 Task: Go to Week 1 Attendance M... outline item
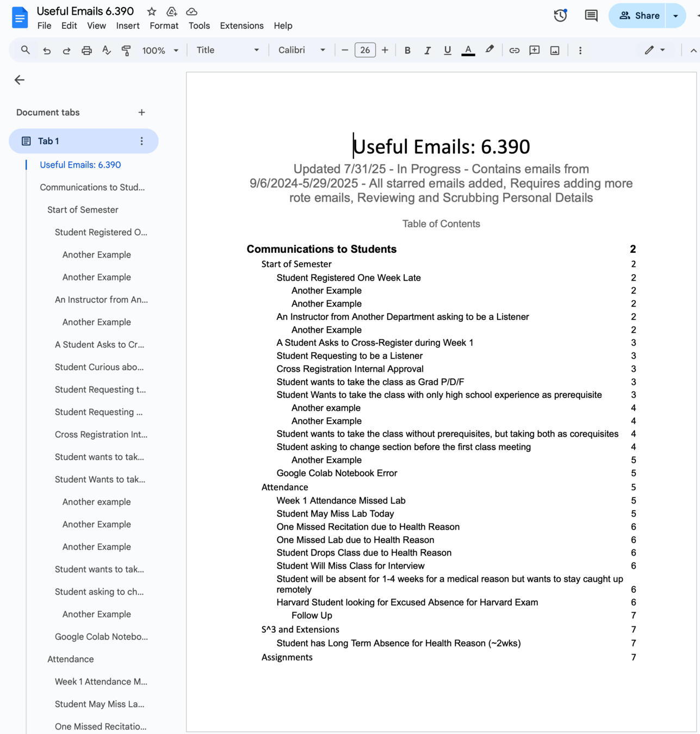point(101,682)
